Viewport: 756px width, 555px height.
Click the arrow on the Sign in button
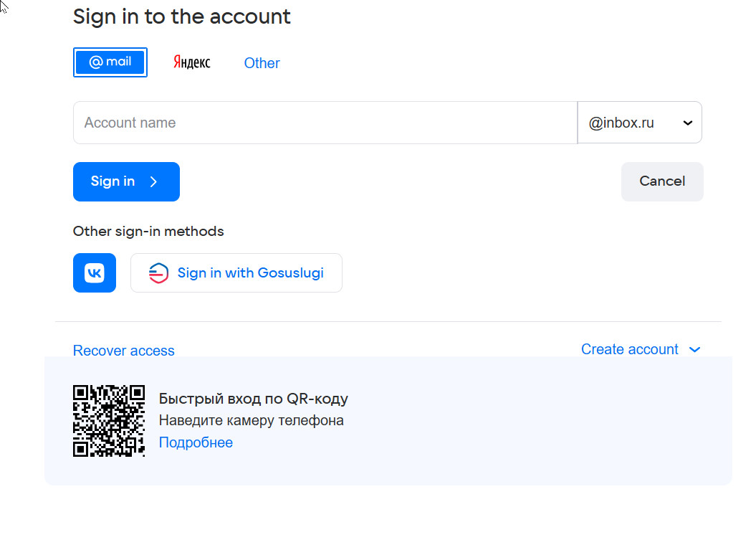tap(153, 182)
